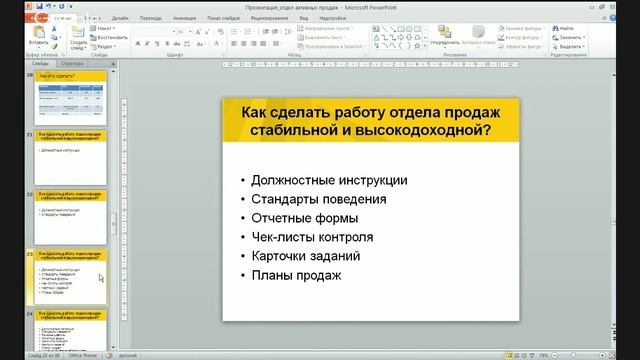This screenshot has height=360, width=640.
Task: Decrease font size with smaller A
Action: [x=207, y=32]
